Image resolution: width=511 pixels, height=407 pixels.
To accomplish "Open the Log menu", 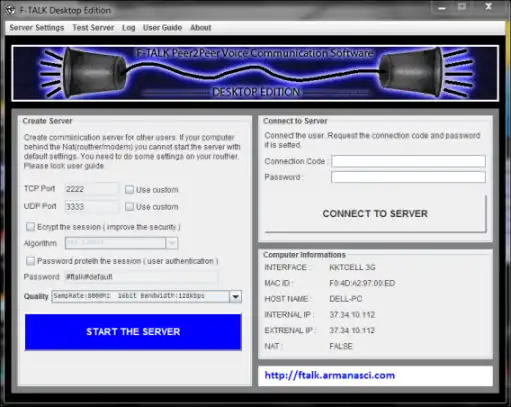I will 129,28.
